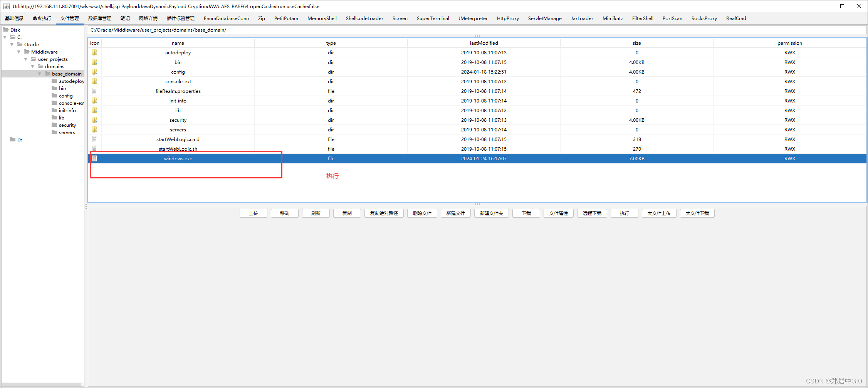The height and width of the screenshot is (388, 868).
Task: Click the Middleware folder icon in tree
Action: (x=27, y=52)
